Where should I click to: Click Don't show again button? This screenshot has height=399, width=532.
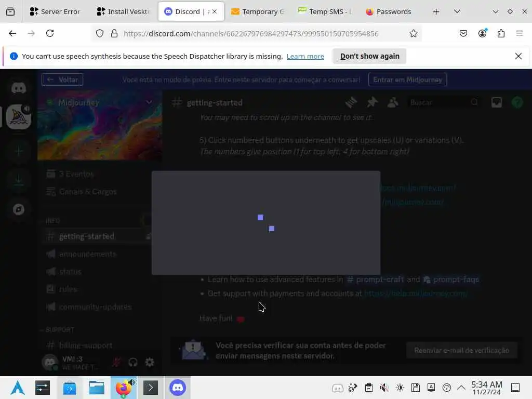point(369,56)
